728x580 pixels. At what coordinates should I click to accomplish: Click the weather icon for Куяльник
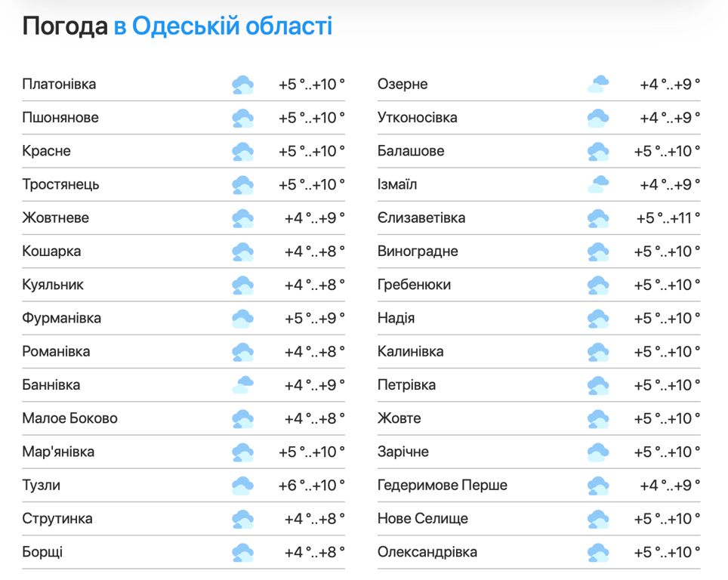tap(242, 285)
